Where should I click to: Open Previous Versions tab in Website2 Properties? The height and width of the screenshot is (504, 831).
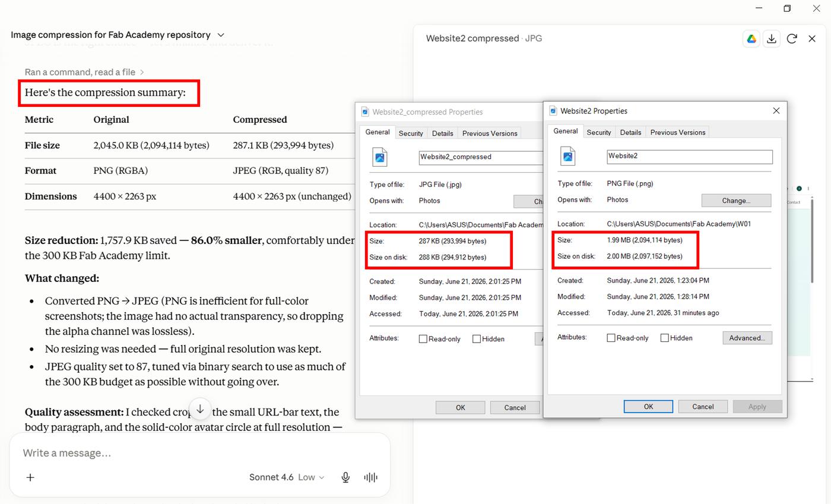(x=677, y=132)
